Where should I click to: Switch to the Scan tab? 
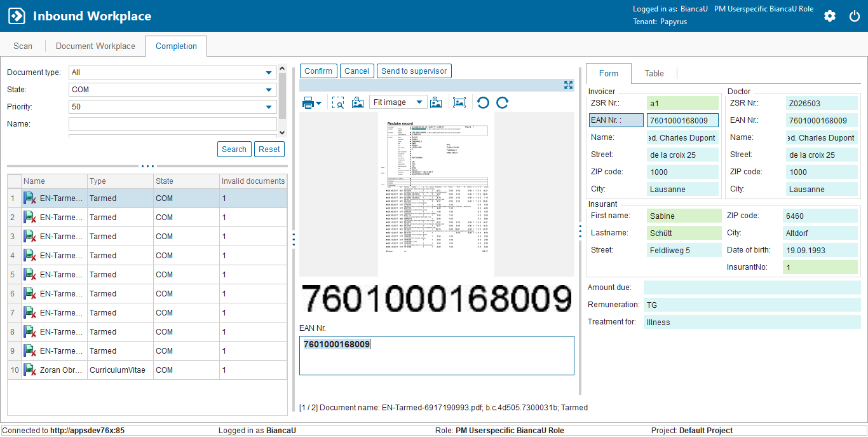coord(23,46)
